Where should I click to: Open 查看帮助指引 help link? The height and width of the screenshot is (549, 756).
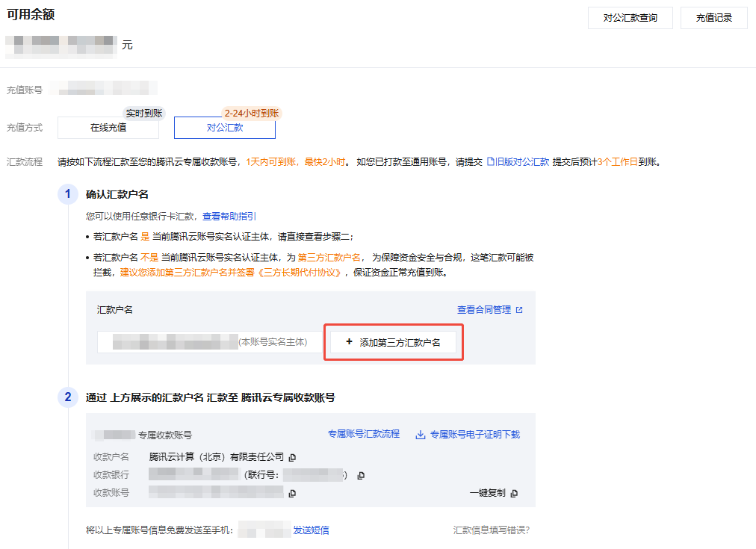pyautogui.click(x=229, y=217)
